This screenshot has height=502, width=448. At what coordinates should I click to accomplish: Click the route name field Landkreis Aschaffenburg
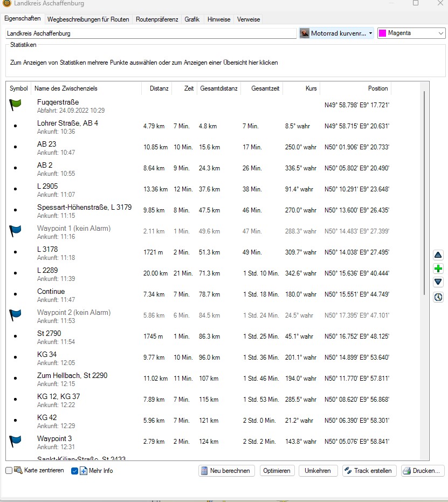tap(151, 33)
